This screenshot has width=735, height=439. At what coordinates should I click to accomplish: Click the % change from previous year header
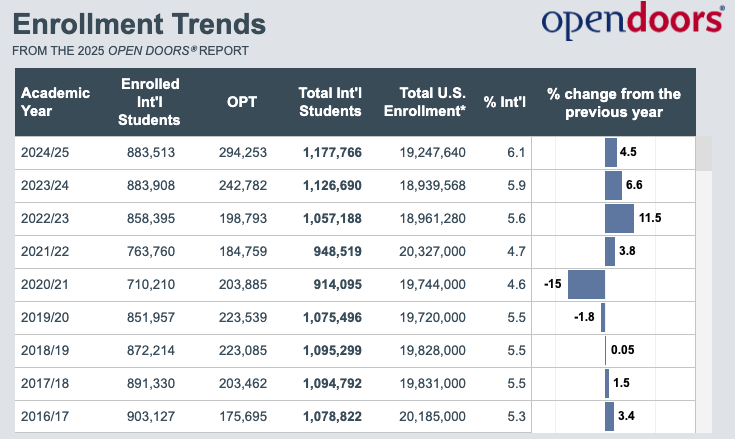click(x=614, y=102)
